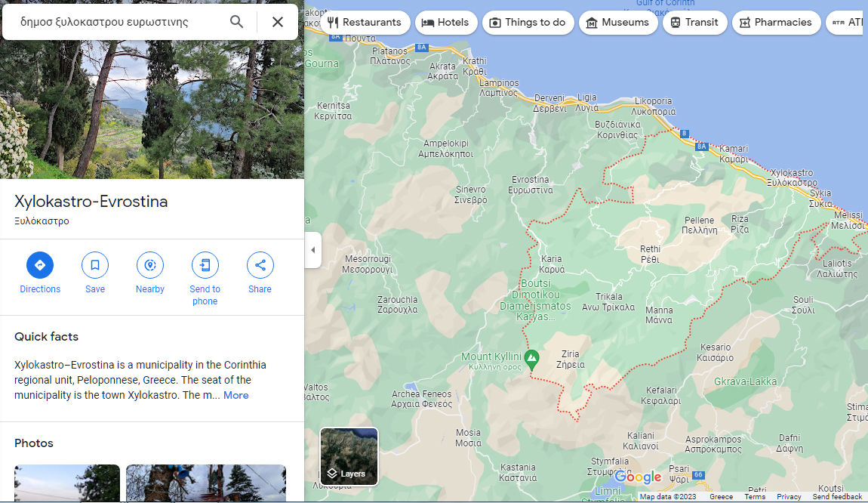The width and height of the screenshot is (868, 503).
Task: Click Kesario label on map
Action: coord(716,352)
